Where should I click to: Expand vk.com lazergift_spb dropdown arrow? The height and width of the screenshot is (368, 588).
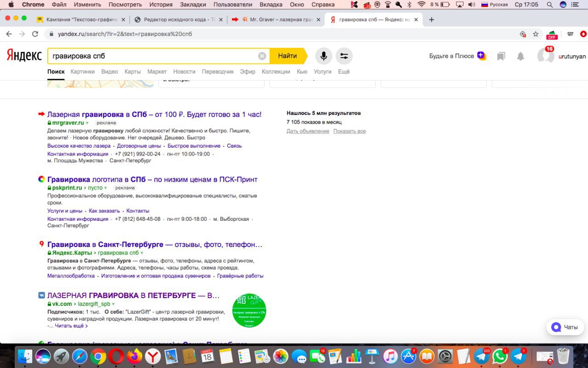pyautogui.click(x=113, y=304)
